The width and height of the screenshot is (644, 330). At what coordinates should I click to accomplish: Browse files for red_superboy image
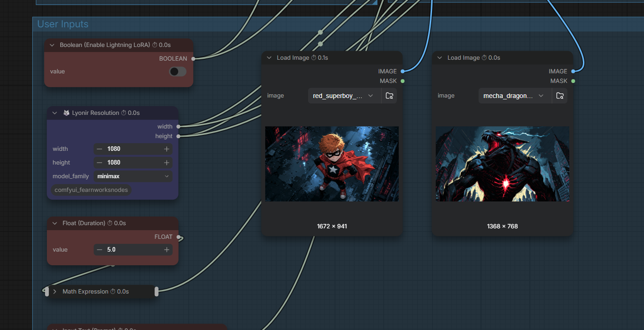pos(389,96)
